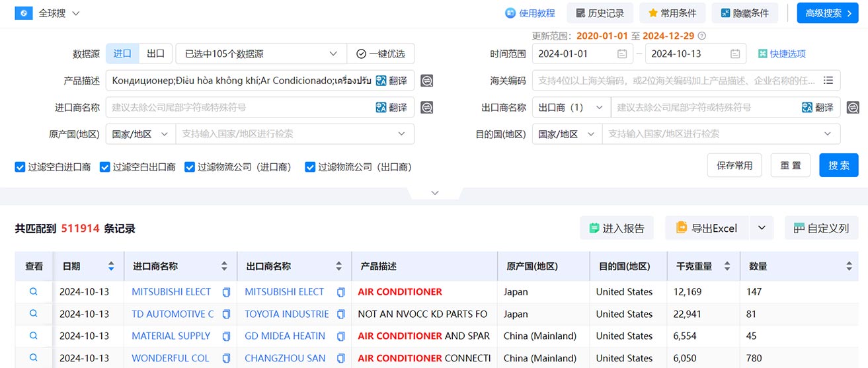Open exporter link TOYOTA INDUSTRIE
Image resolution: width=868 pixels, height=368 pixels.
(x=286, y=314)
